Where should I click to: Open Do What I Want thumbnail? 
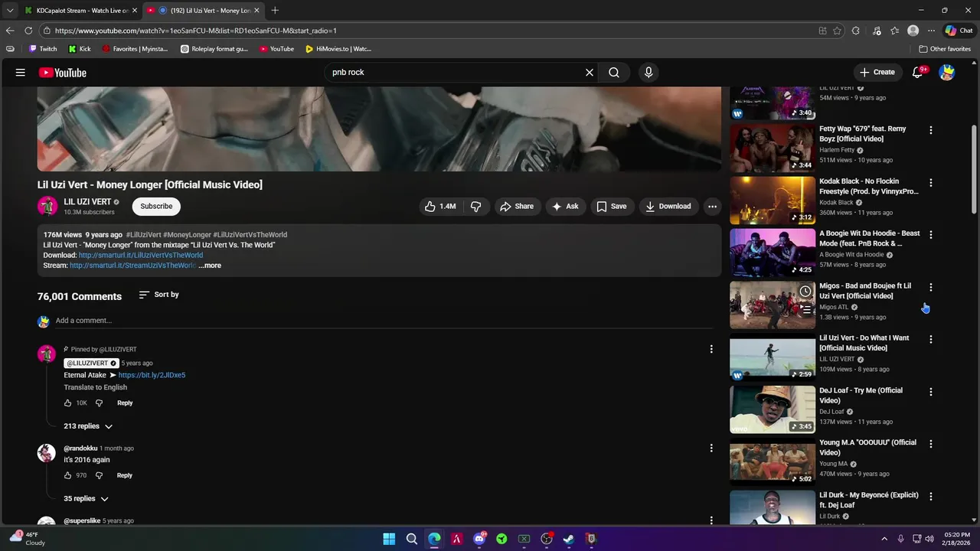click(x=773, y=357)
